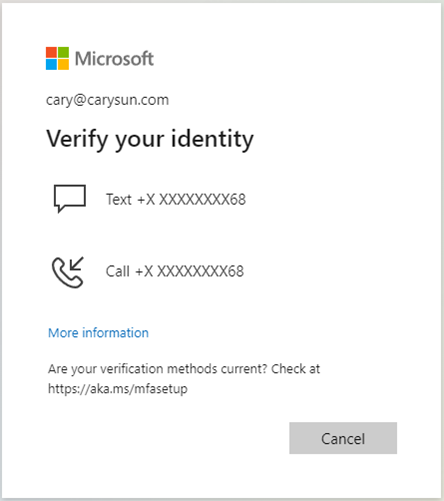Click the Verify your identity heading

click(150, 139)
